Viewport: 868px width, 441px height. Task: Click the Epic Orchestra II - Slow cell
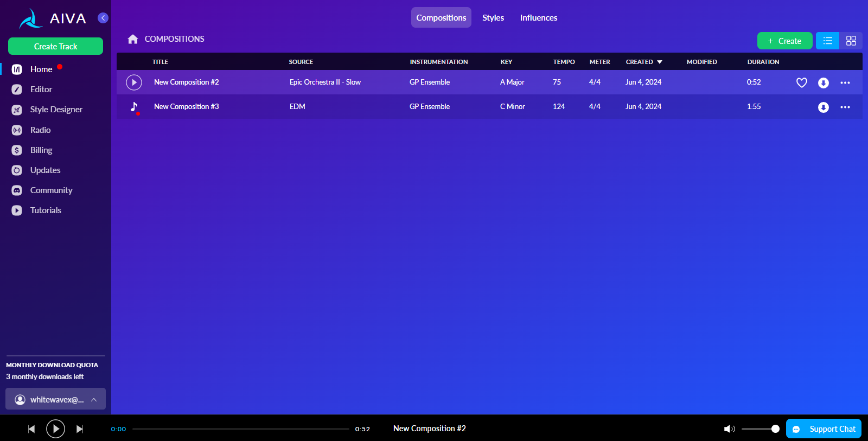click(325, 82)
